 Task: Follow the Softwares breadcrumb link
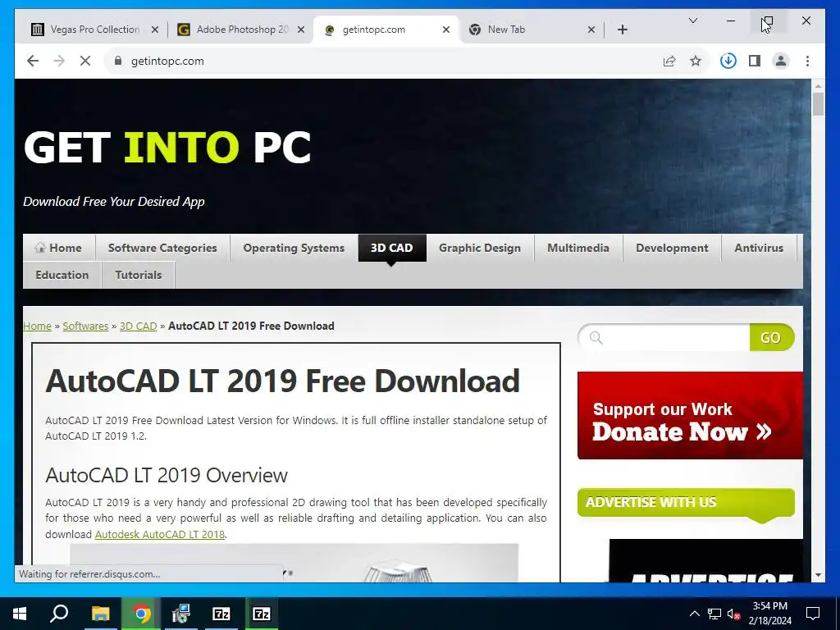[x=85, y=326]
